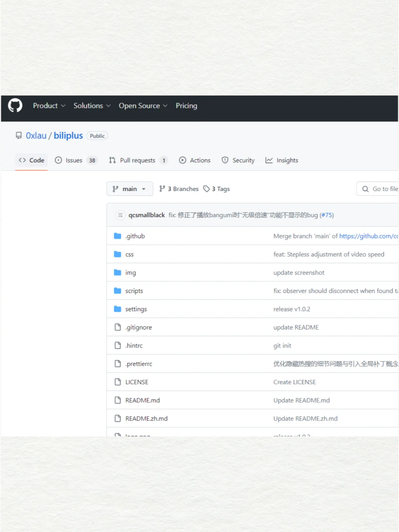Open the 0xlau owner profile link
The width and height of the screenshot is (399, 532).
pyautogui.click(x=36, y=136)
